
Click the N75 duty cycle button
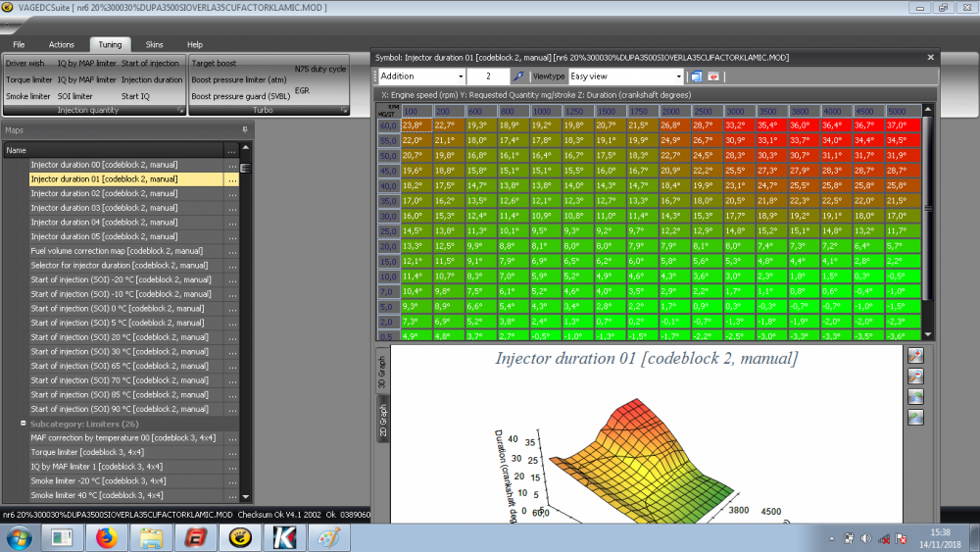pos(320,69)
